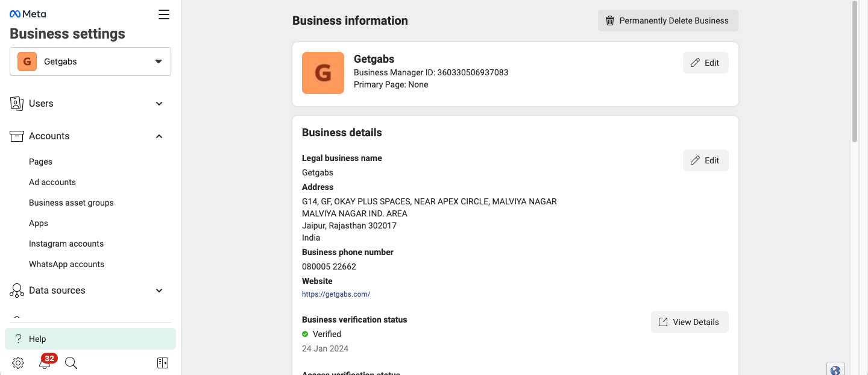
Task: Go to Business asset groups
Action: click(71, 203)
